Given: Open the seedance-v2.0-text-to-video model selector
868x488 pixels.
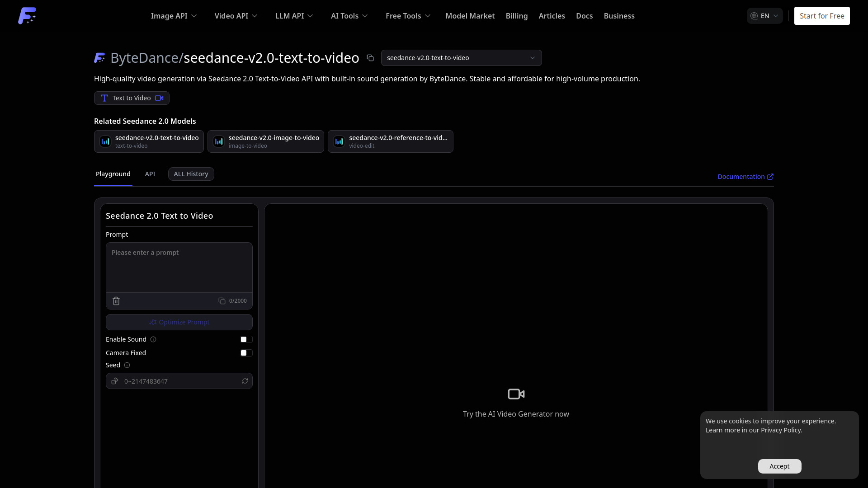Looking at the screenshot, I should pos(461,58).
